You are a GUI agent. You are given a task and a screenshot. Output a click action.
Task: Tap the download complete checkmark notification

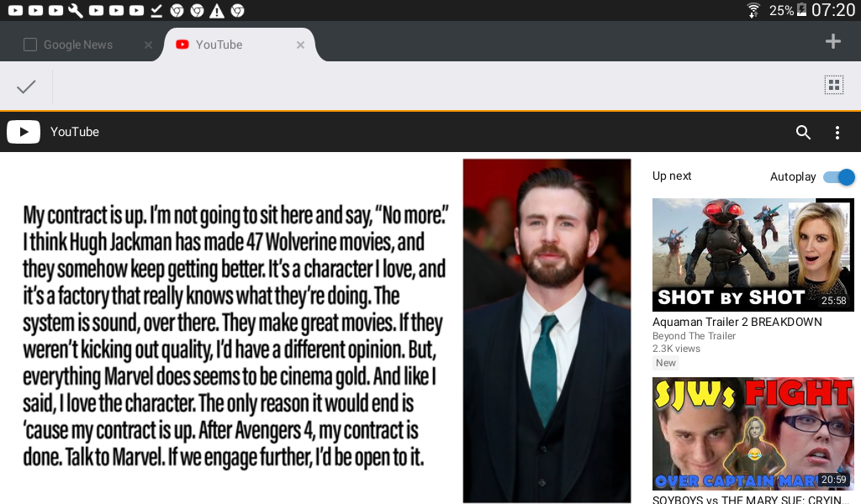coord(156,10)
